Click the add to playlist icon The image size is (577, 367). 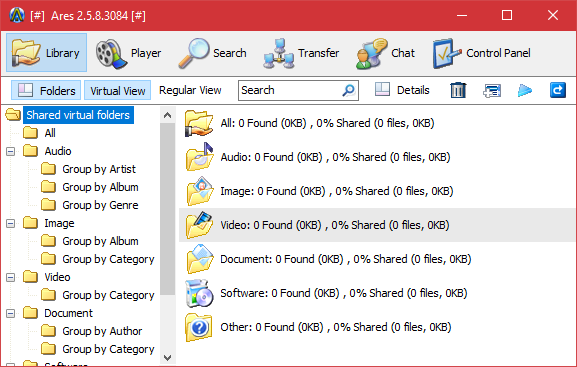coord(492,90)
